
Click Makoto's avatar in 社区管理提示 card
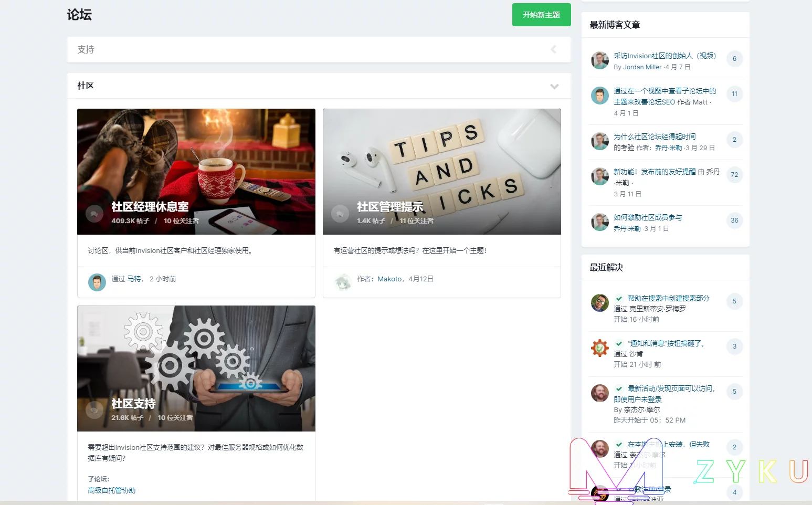coord(343,282)
